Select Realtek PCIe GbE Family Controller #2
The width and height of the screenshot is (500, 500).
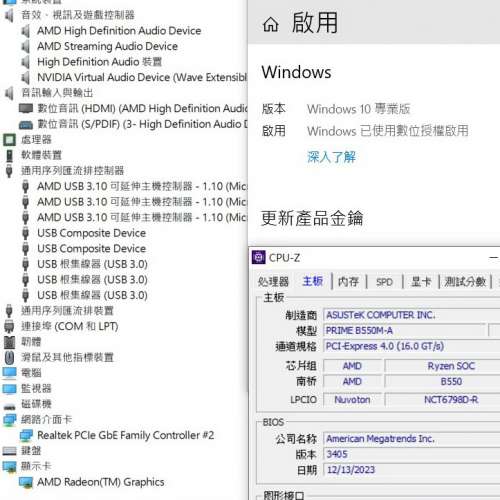coord(126,435)
